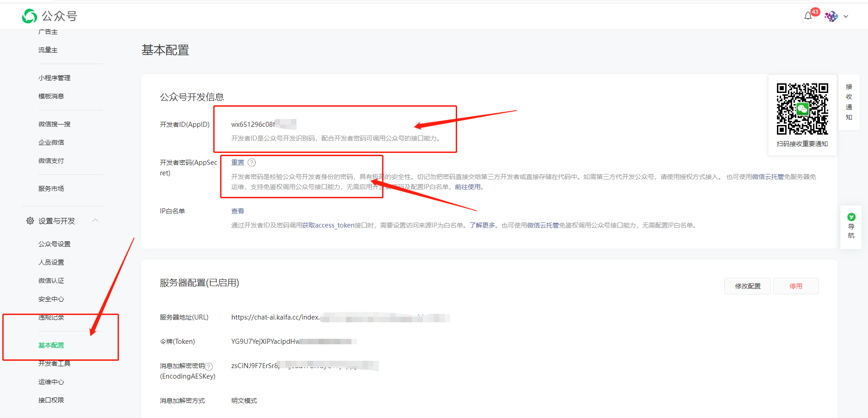The width and height of the screenshot is (868, 418).
Task: Click help icon beside 消息加解密密钥
Action: [x=209, y=366]
